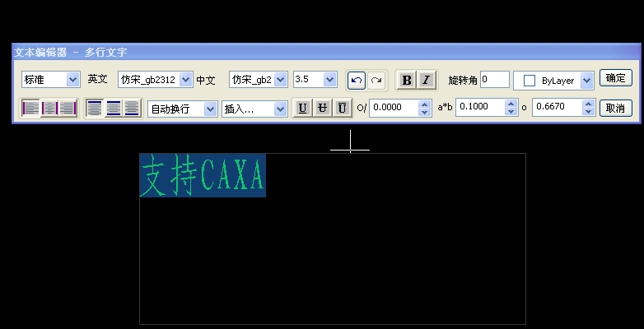Set vertical alignment to middle

114,109
